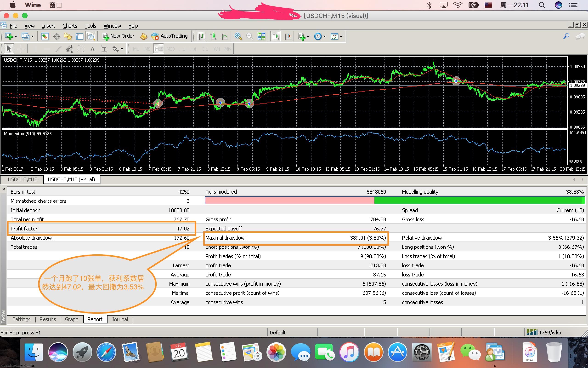Image resolution: width=588 pixels, height=368 pixels.
Task: Switch to the USDCHF,M15 chart tab
Action: point(23,179)
